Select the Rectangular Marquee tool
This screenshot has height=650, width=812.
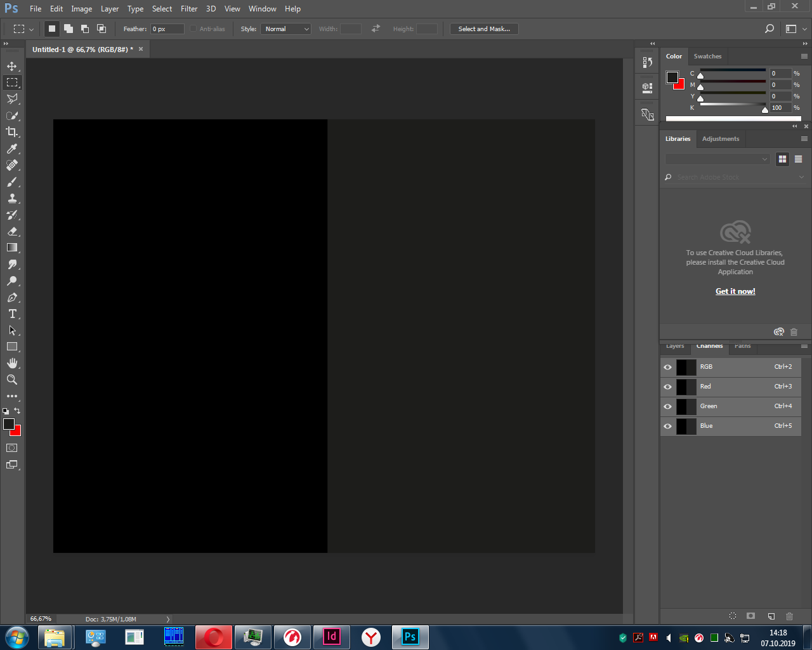point(12,83)
